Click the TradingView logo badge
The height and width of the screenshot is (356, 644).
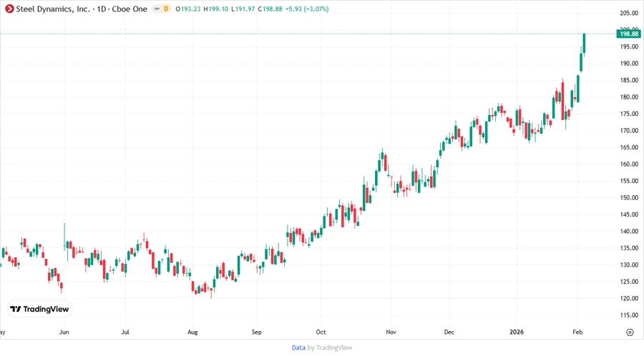39,309
